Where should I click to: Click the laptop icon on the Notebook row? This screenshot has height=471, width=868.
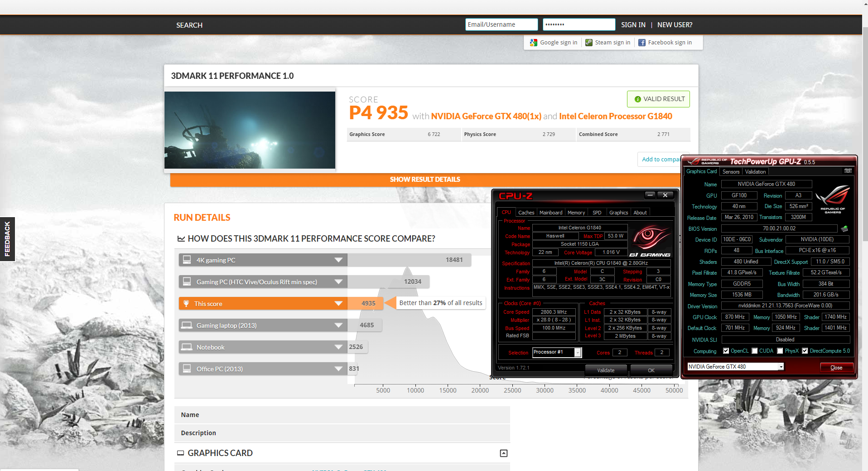tap(187, 347)
